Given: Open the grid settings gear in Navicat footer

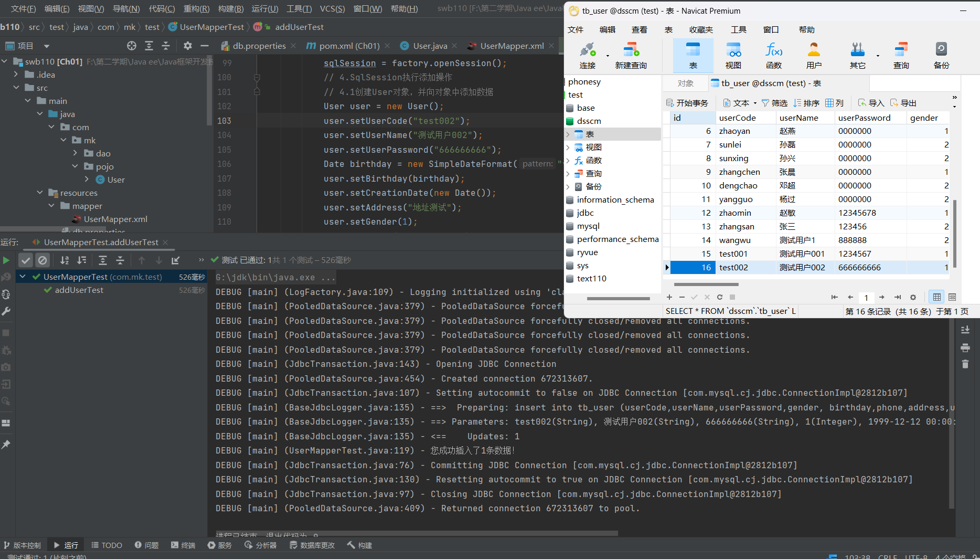Looking at the screenshot, I should pyautogui.click(x=913, y=297).
